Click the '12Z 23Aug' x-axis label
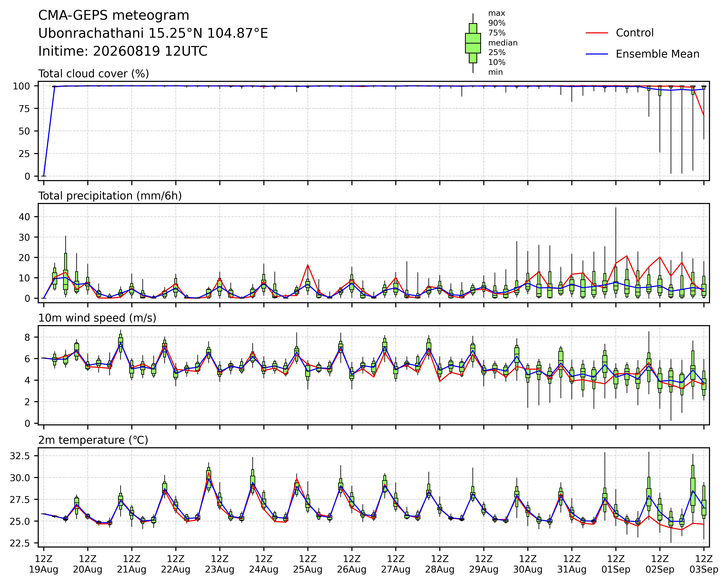The width and height of the screenshot is (728, 584). pyautogui.click(x=220, y=564)
